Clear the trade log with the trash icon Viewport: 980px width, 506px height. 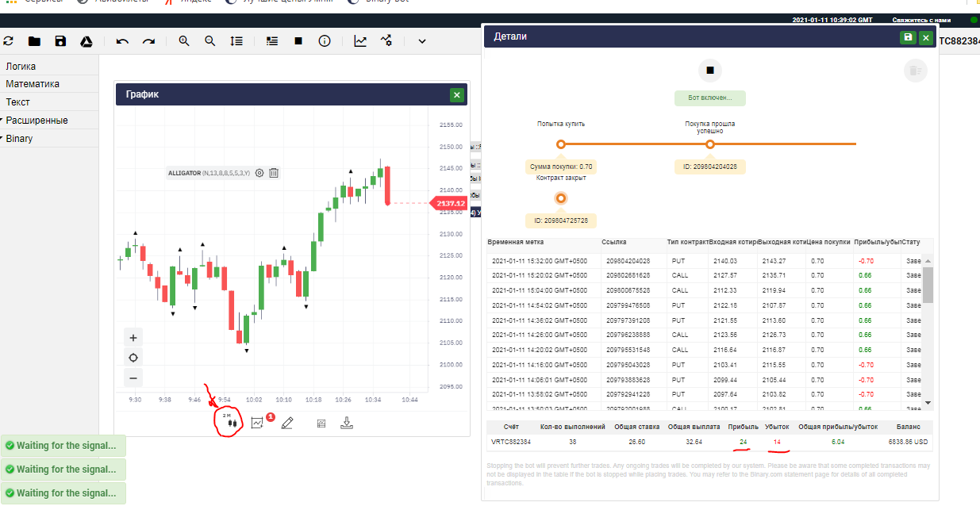[915, 71]
